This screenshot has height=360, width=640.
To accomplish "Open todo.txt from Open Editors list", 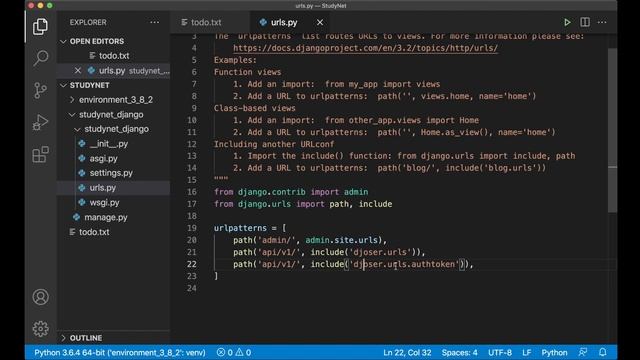I will [x=113, y=56].
